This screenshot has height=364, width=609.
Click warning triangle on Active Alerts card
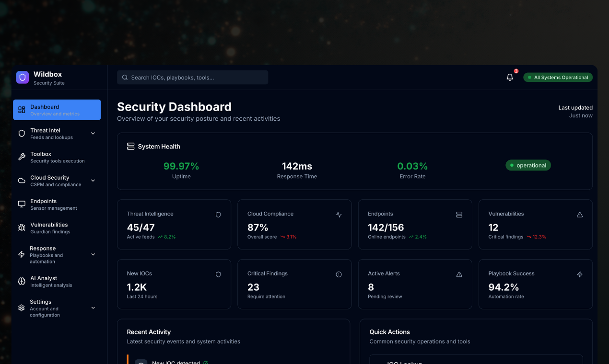click(459, 274)
